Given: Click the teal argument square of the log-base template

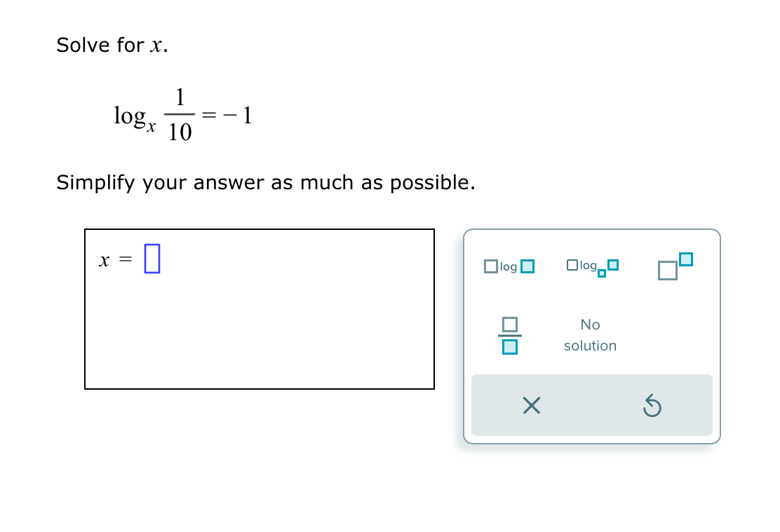Looking at the screenshot, I should (x=614, y=265).
